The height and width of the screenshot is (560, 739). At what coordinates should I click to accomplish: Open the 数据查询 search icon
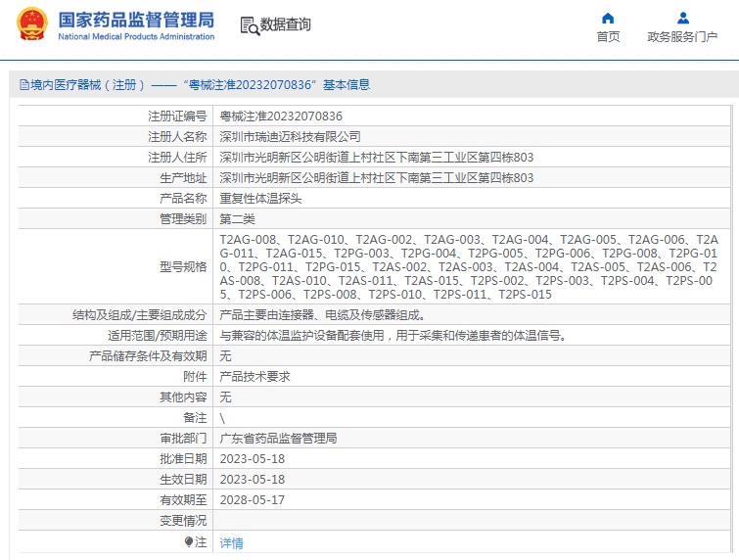tap(250, 25)
